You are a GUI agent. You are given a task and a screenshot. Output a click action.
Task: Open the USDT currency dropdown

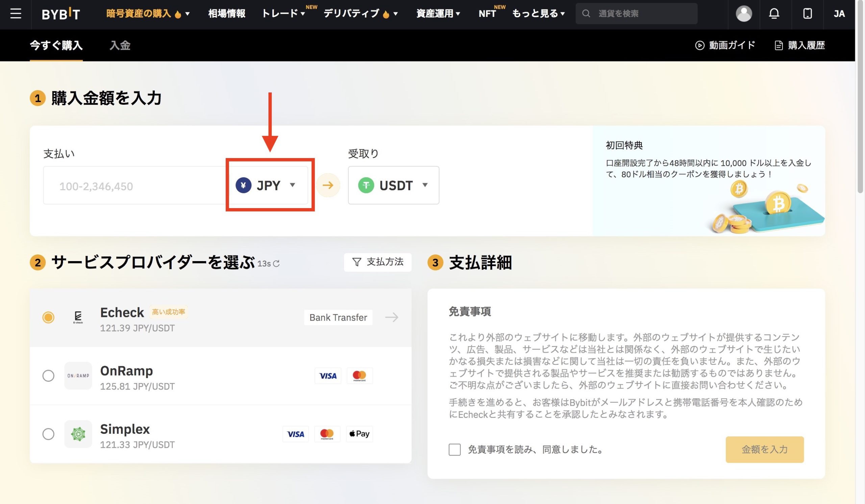point(394,185)
